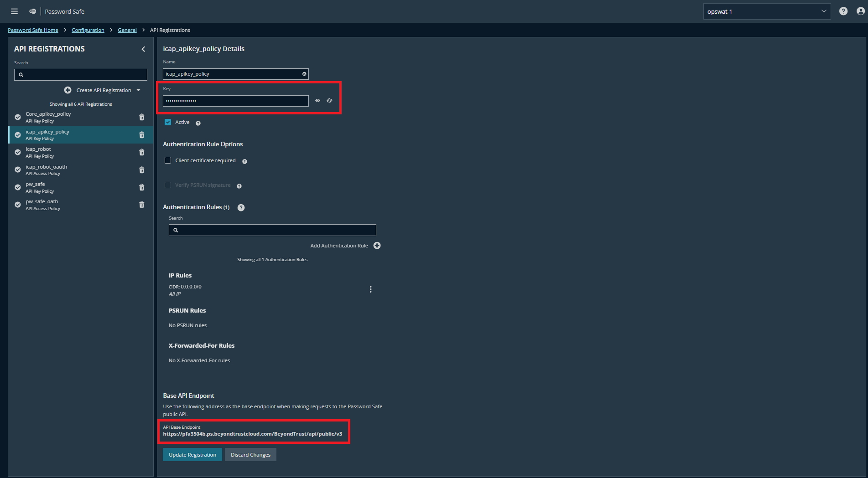868x478 pixels.
Task: Show the API key with eye icon
Action: [318, 101]
